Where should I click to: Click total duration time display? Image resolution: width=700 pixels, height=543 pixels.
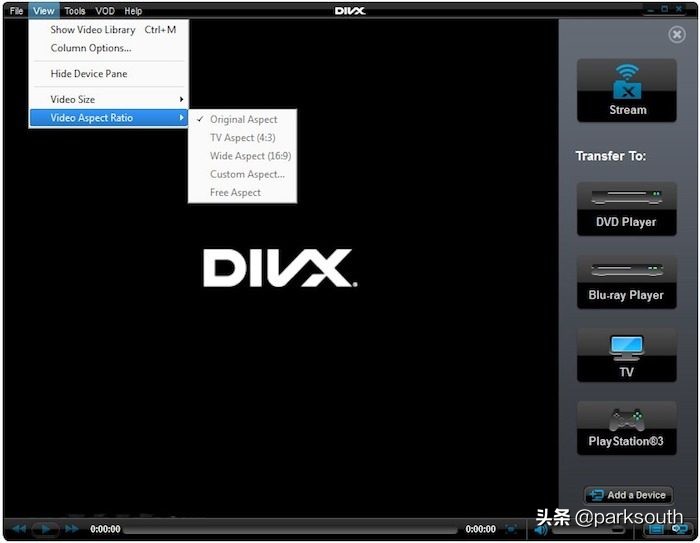coord(480,529)
